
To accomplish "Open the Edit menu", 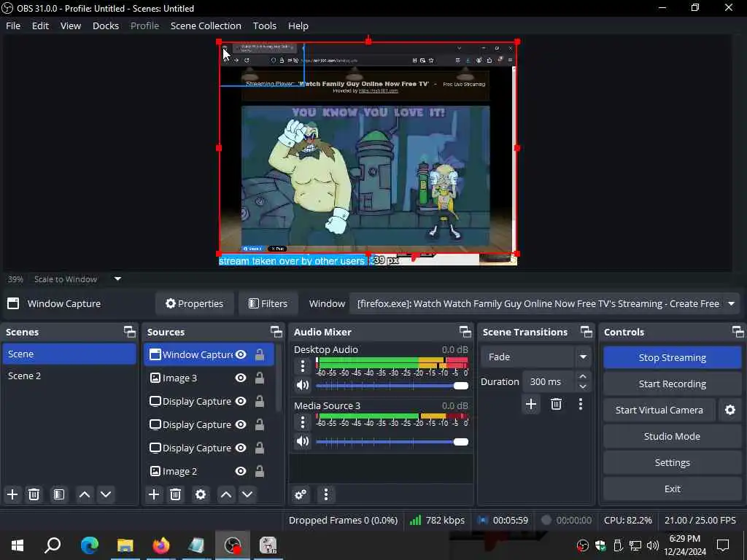I will click(40, 26).
